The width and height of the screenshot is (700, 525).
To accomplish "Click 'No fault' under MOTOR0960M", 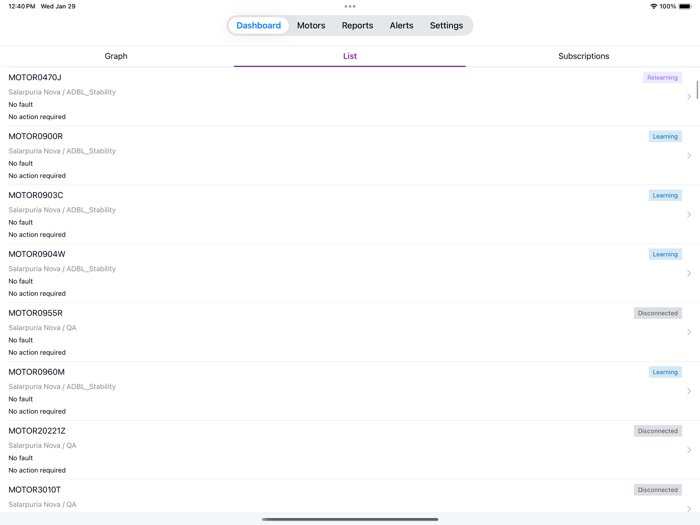I will pyautogui.click(x=21, y=399).
